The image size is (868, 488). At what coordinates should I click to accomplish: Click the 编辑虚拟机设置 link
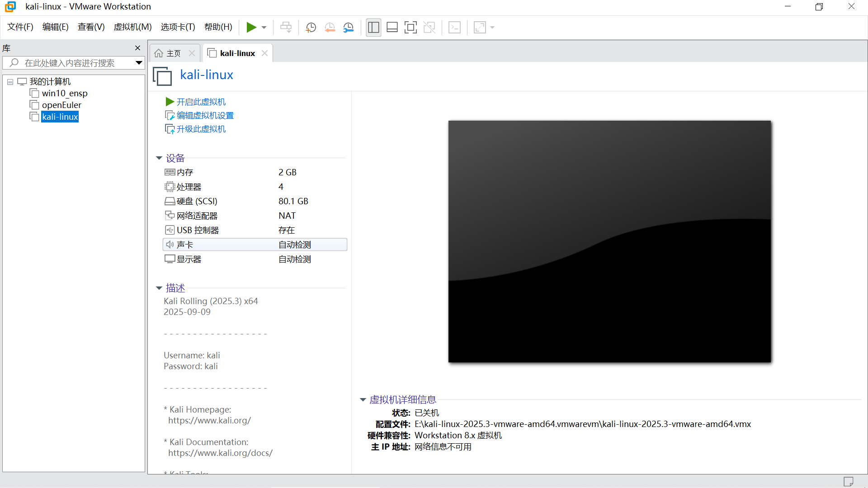tap(205, 116)
